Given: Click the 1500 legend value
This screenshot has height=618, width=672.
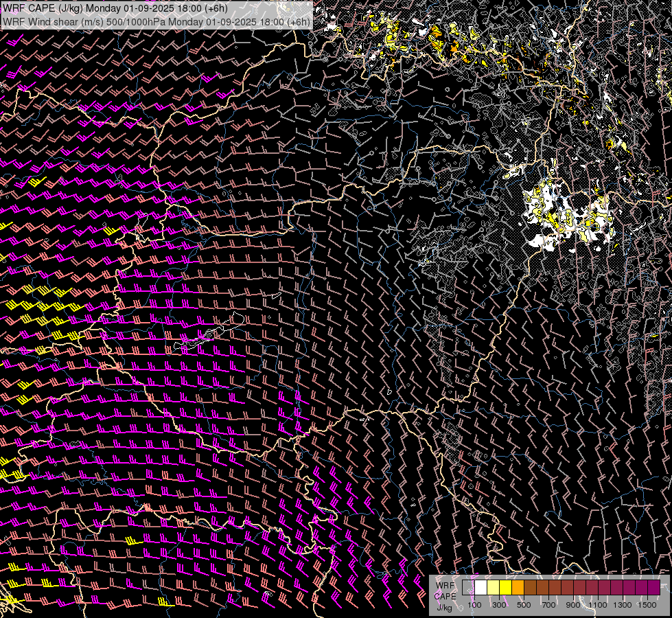Looking at the screenshot, I should click(x=647, y=605).
